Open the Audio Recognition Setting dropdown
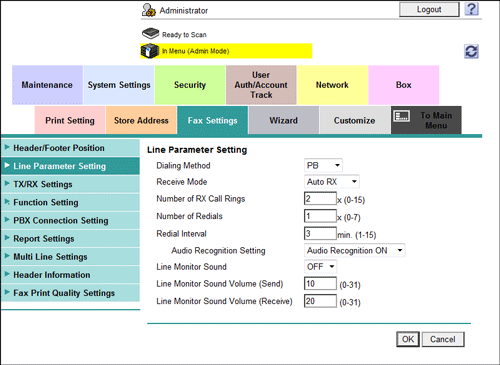 click(x=354, y=250)
